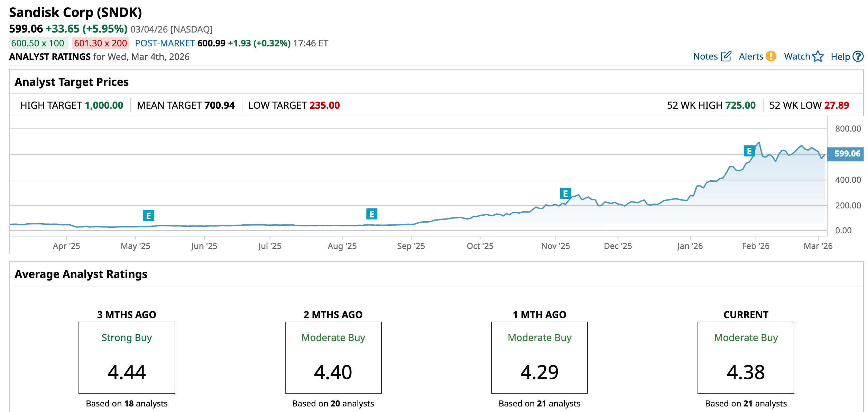
Task: Select the 2 MTHS AGO 4.40 rating box
Action: [x=333, y=357]
